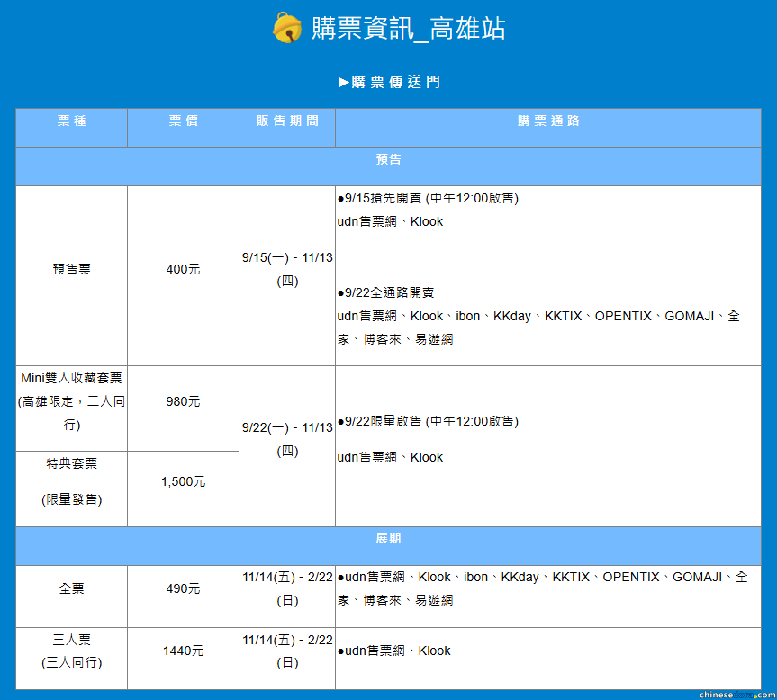Select the 特典套票 limited ticket cell

click(x=71, y=481)
